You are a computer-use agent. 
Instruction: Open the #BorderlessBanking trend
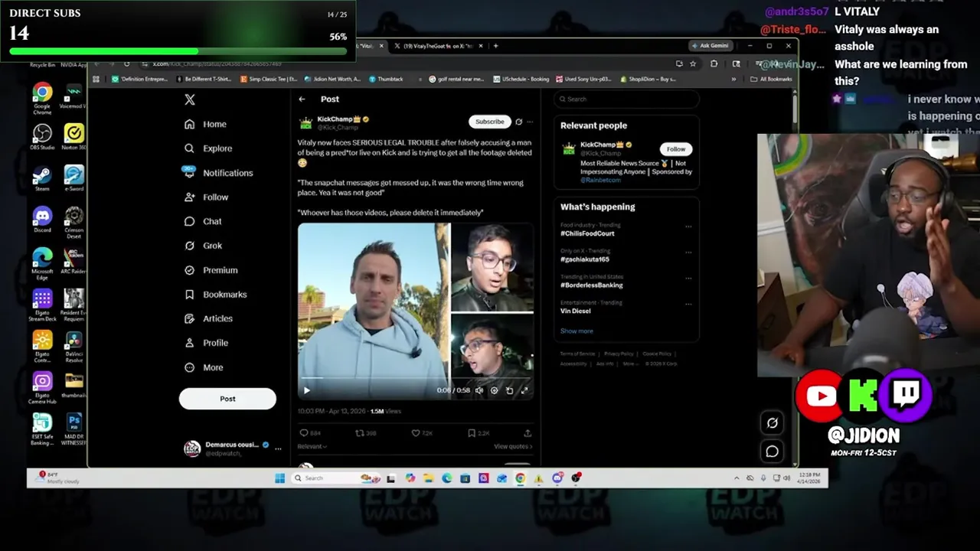coord(592,285)
